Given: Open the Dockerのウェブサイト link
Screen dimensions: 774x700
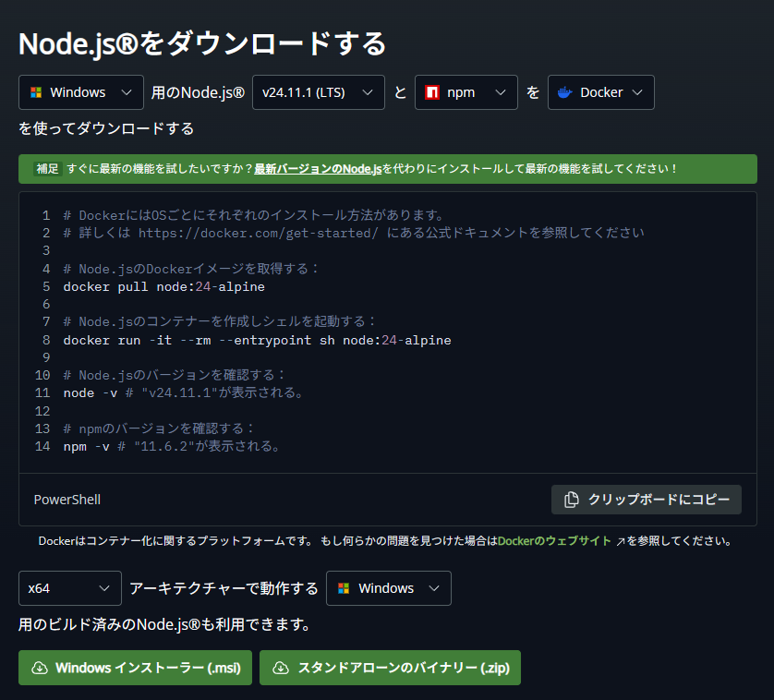Looking at the screenshot, I should (x=554, y=541).
